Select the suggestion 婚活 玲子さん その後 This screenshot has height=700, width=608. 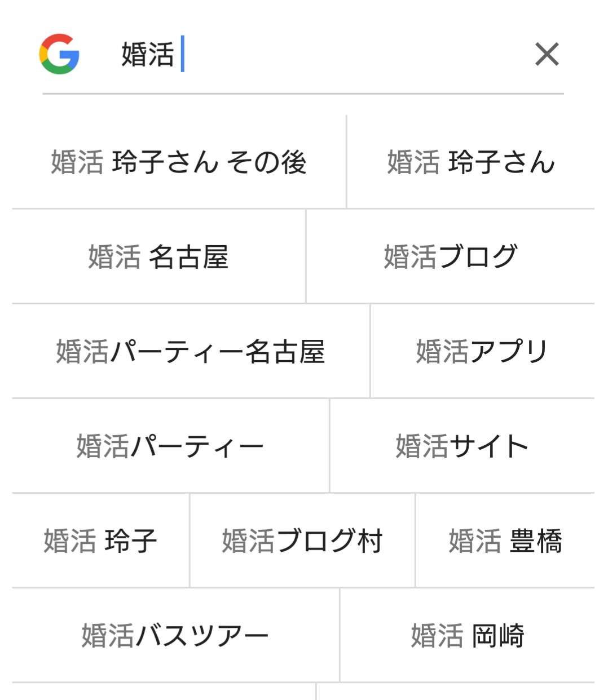[x=179, y=162]
